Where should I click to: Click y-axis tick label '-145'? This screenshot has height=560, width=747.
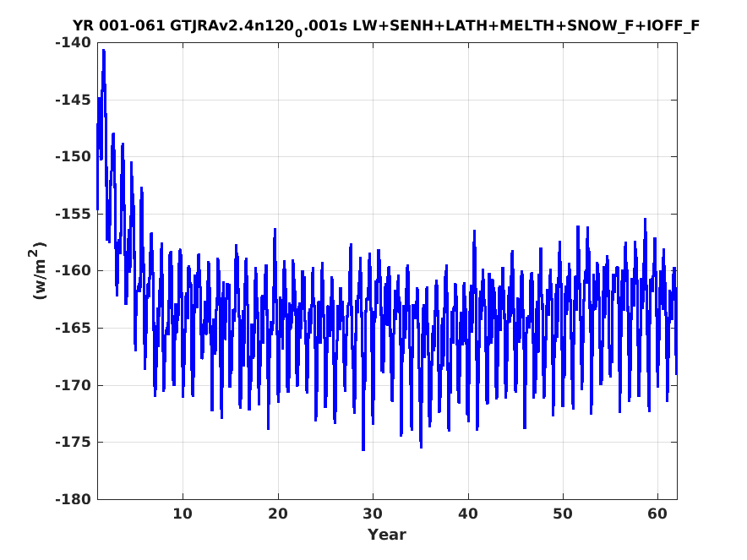[x=73, y=100]
